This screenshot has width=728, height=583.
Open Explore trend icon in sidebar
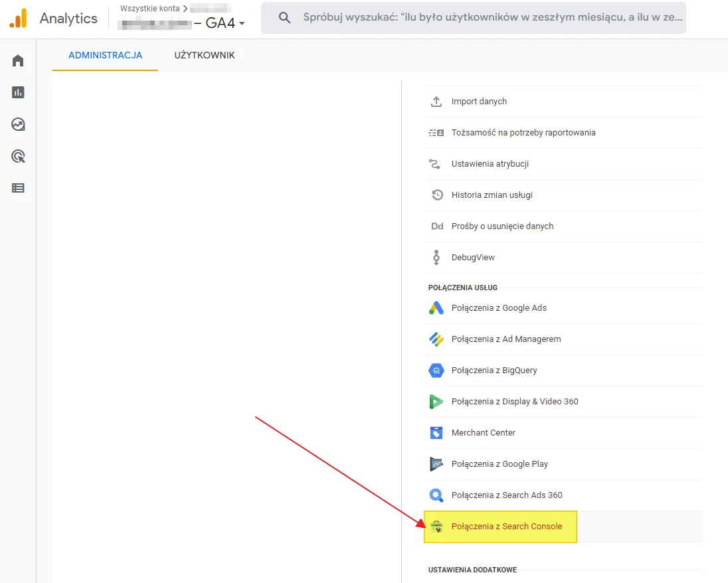click(x=18, y=124)
